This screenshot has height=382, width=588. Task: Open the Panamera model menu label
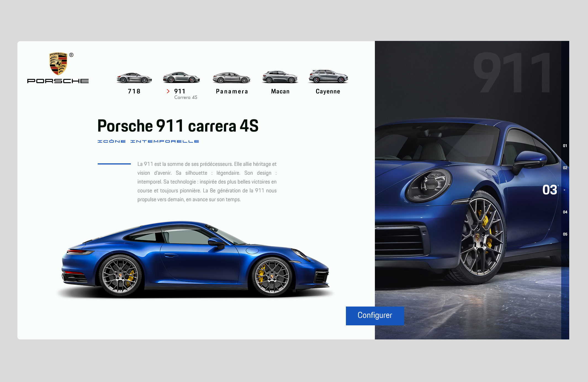232,91
